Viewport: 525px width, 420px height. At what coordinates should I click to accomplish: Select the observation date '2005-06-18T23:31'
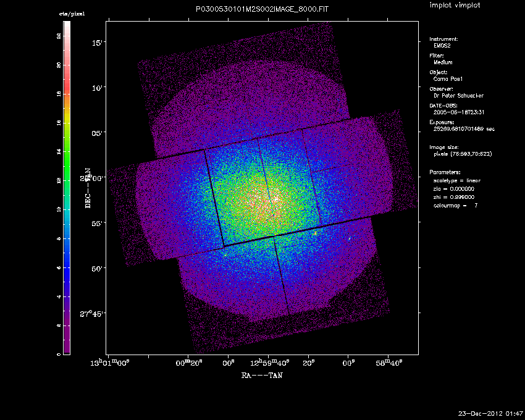(459, 112)
